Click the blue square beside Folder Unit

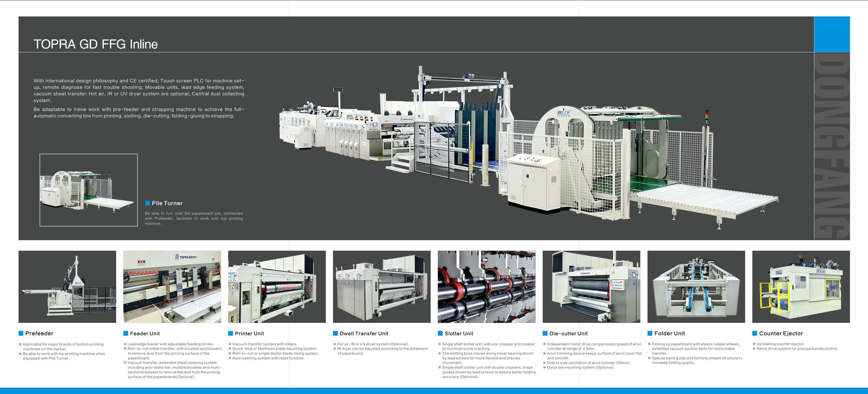pyautogui.click(x=650, y=333)
